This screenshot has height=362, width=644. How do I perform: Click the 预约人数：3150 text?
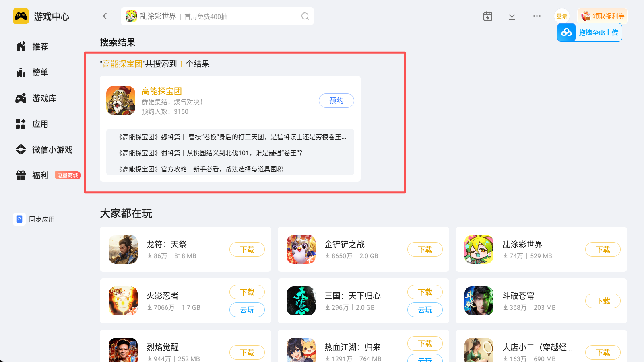click(165, 112)
